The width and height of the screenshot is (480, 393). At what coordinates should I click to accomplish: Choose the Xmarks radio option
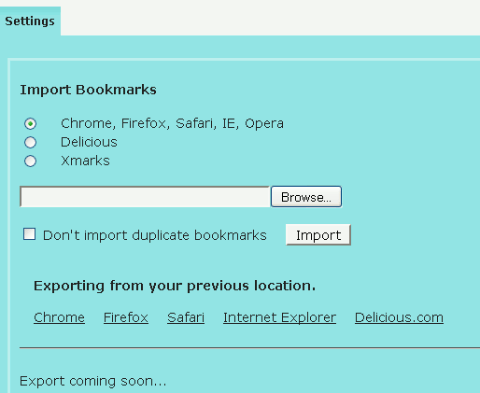30,161
